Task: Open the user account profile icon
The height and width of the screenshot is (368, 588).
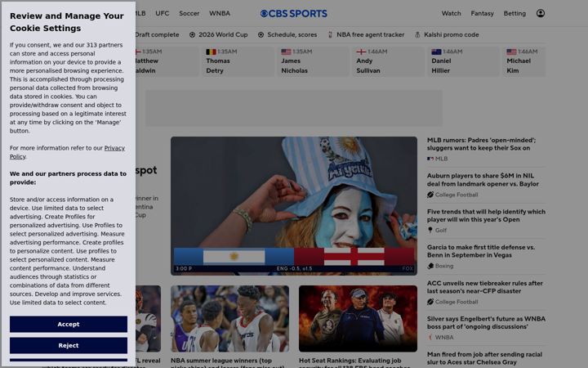Action: coord(541,13)
